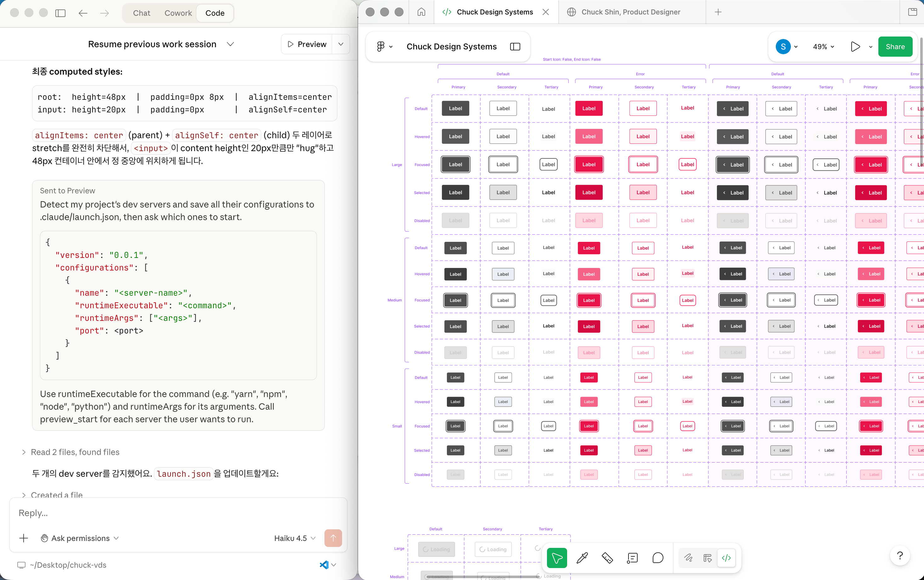Click the green Share button
This screenshot has width=924, height=580.
(x=895, y=46)
